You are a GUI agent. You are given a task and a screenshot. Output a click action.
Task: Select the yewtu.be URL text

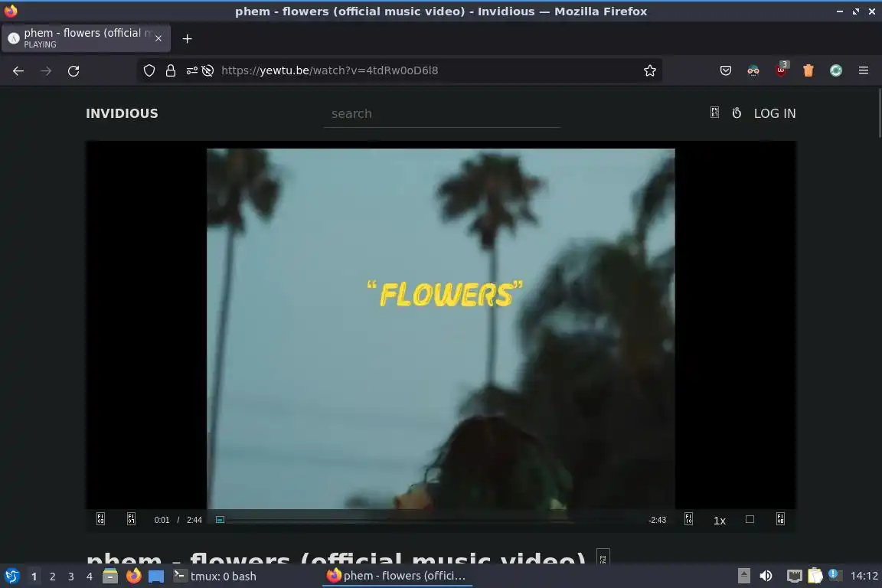(330, 70)
